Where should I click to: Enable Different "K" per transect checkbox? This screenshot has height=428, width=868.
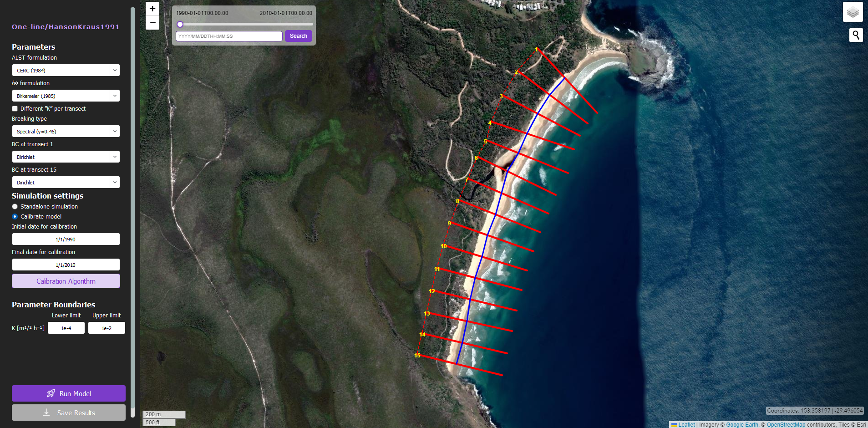(15, 109)
